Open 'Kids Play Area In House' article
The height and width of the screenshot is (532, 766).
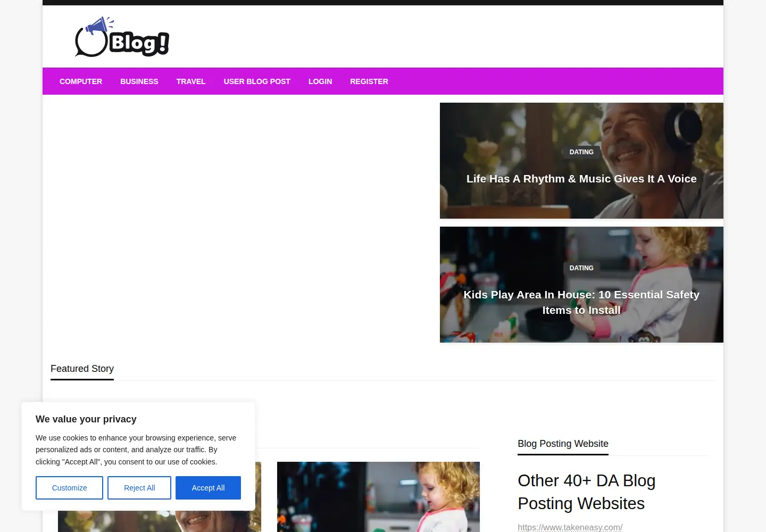point(581,302)
